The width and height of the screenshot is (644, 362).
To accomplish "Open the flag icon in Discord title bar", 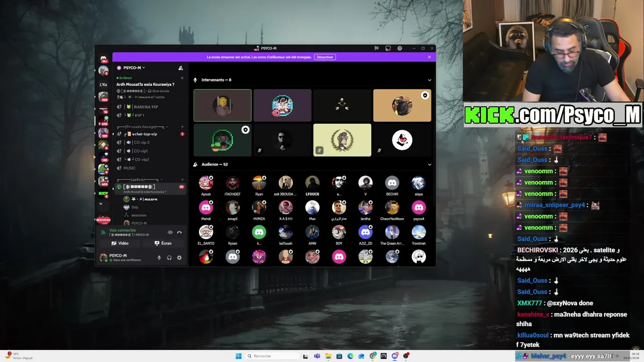I will 376,48.
